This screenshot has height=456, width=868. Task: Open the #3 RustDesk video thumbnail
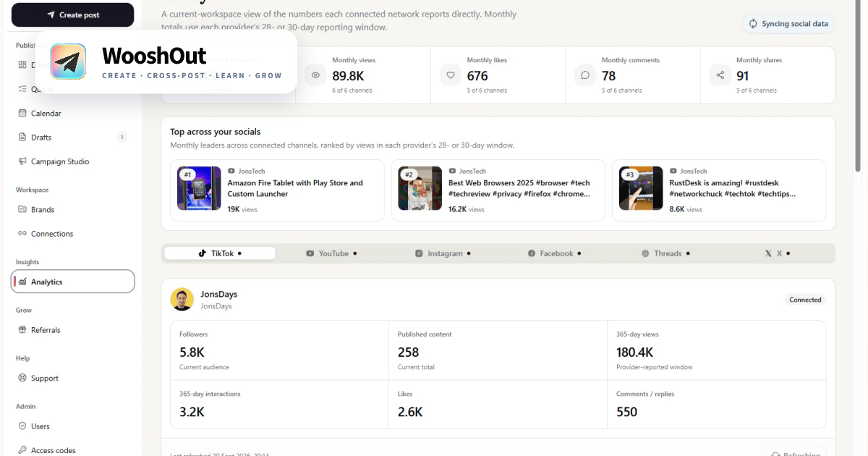(641, 188)
